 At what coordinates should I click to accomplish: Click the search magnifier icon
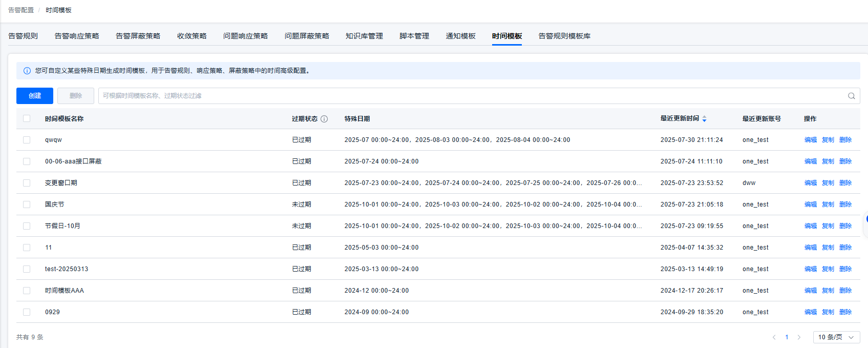coord(851,96)
